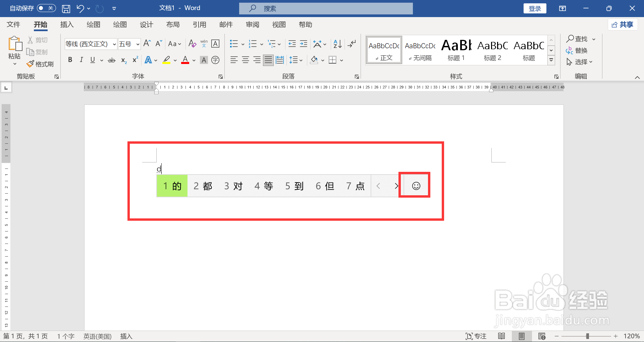Viewport: 644px width, 342px height.
Task: Click the Align Left icon
Action: (x=234, y=60)
